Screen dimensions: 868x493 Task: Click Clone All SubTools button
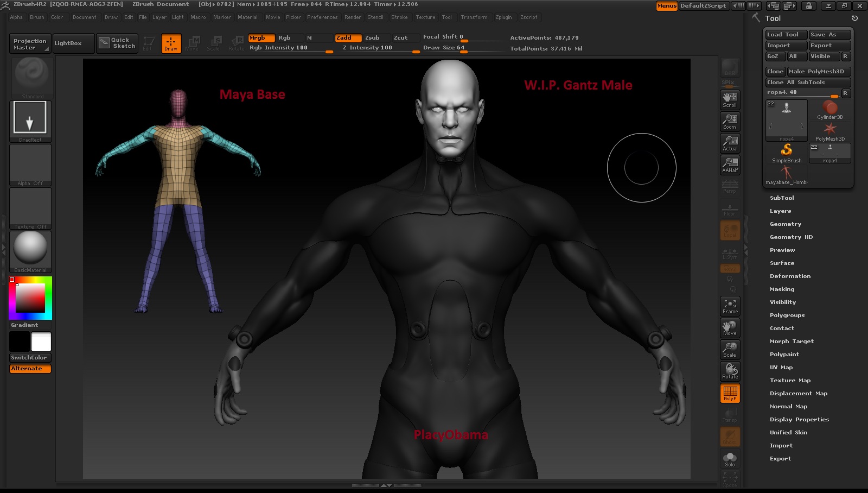click(x=808, y=83)
